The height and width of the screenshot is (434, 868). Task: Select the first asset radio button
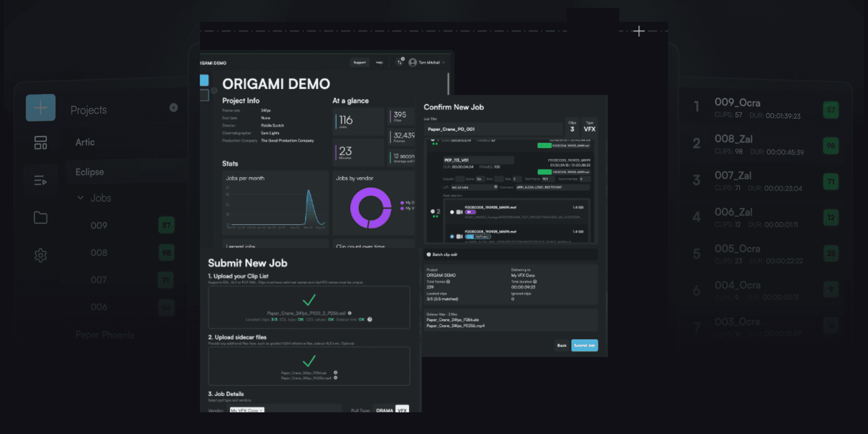tap(452, 212)
